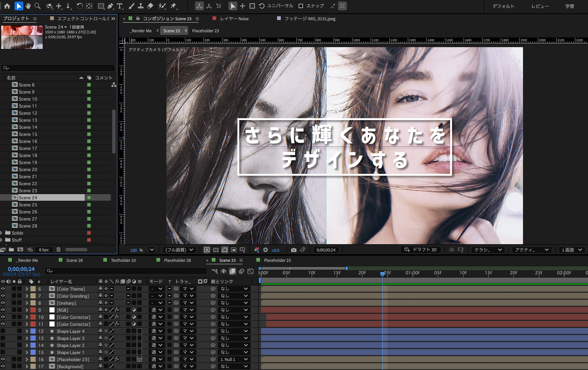Select the Pen tool
588x370 pixels.
tap(110, 6)
